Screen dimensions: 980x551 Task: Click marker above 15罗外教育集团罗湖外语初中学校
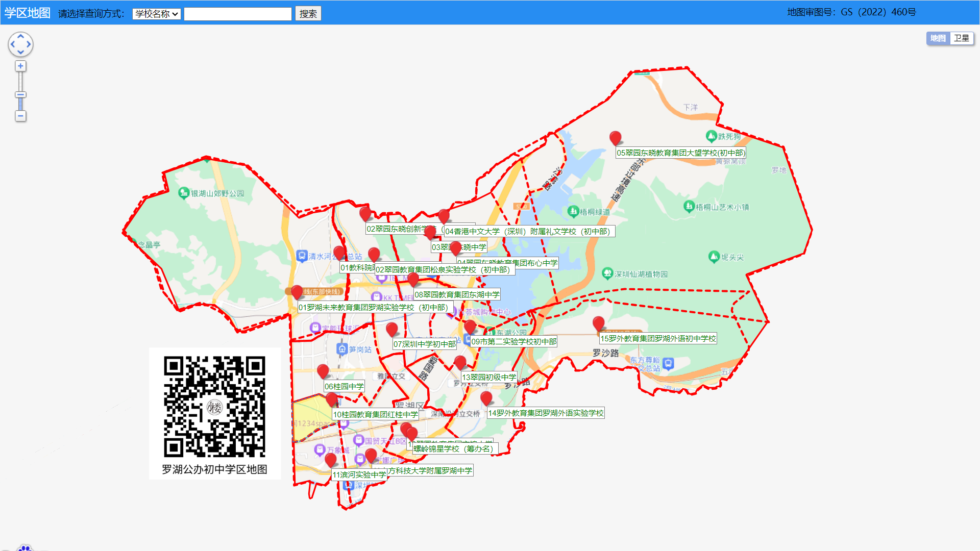(598, 322)
